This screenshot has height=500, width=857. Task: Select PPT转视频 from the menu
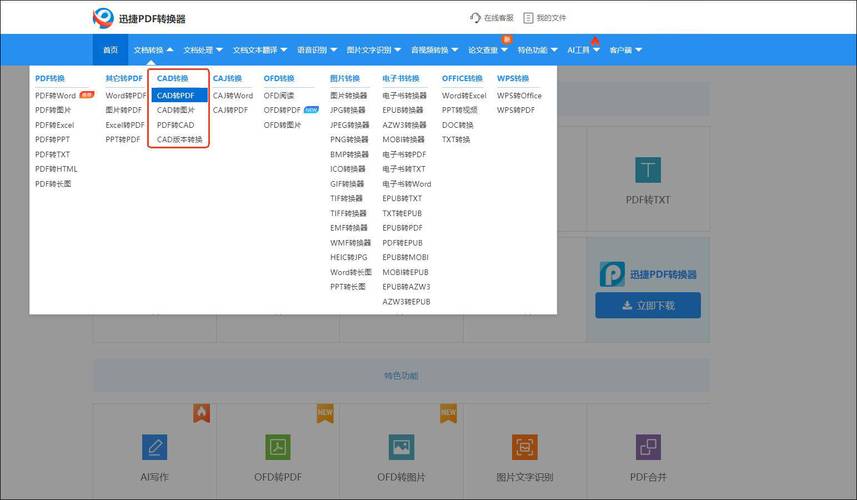[460, 110]
